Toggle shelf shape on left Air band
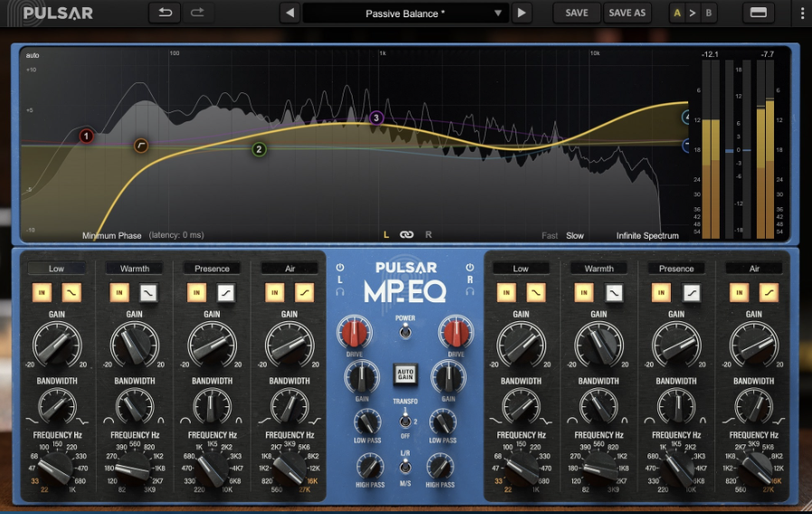 click(x=304, y=293)
